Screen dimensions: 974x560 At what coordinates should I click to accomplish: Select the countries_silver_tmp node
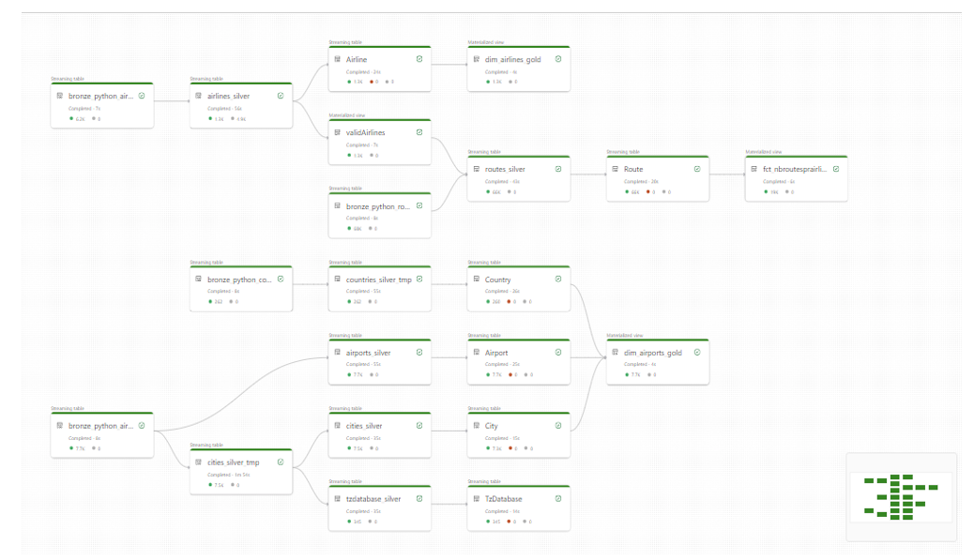(379, 289)
